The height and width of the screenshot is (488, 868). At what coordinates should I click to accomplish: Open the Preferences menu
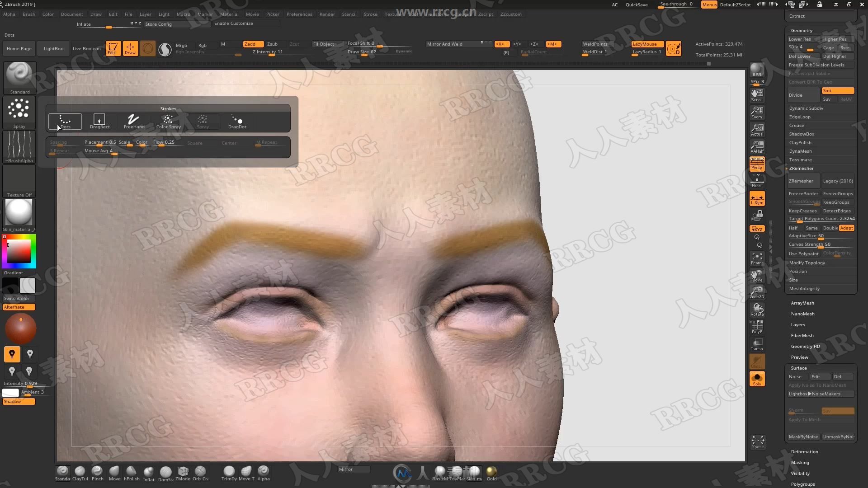(x=299, y=14)
